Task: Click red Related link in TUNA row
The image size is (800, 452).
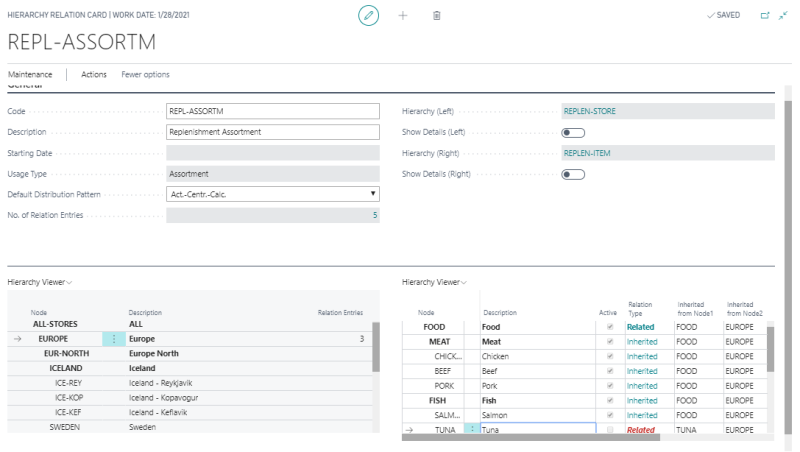Action: click(x=641, y=430)
